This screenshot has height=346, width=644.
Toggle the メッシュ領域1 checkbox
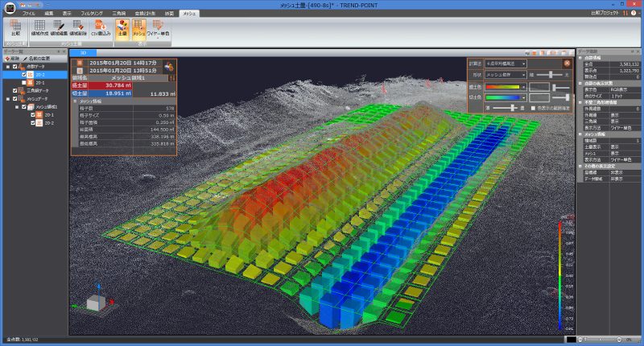pos(24,107)
